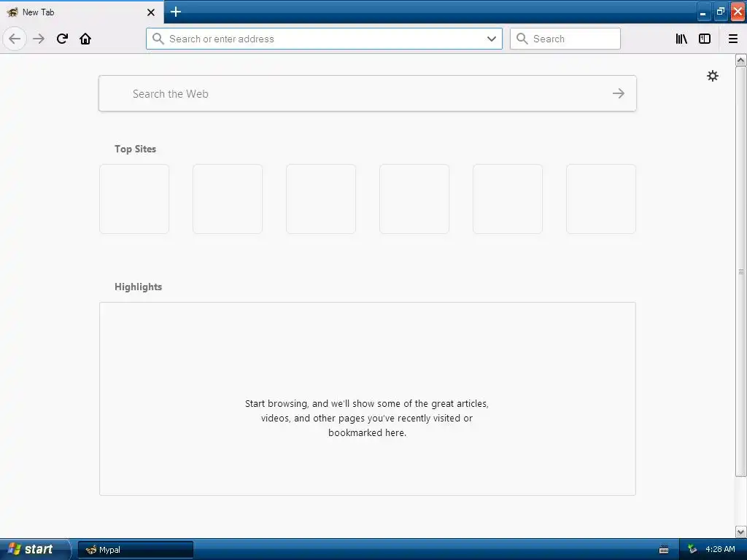Click the Top Sites heading
This screenshot has width=747, height=560.
coord(135,149)
